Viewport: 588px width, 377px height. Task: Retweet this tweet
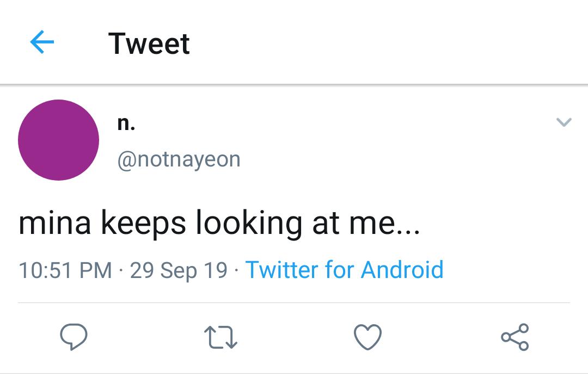220,337
